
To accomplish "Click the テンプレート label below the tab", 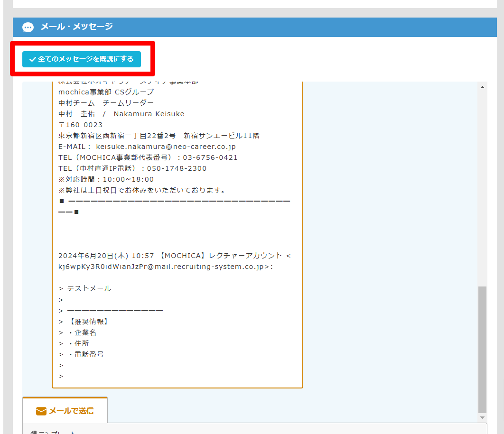I will pyautogui.click(x=57, y=432).
